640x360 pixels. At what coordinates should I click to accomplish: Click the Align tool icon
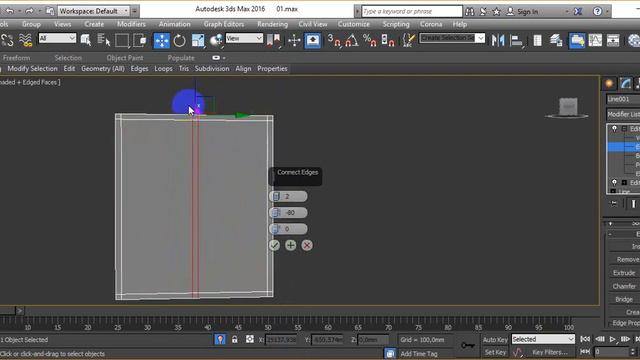tap(517, 40)
